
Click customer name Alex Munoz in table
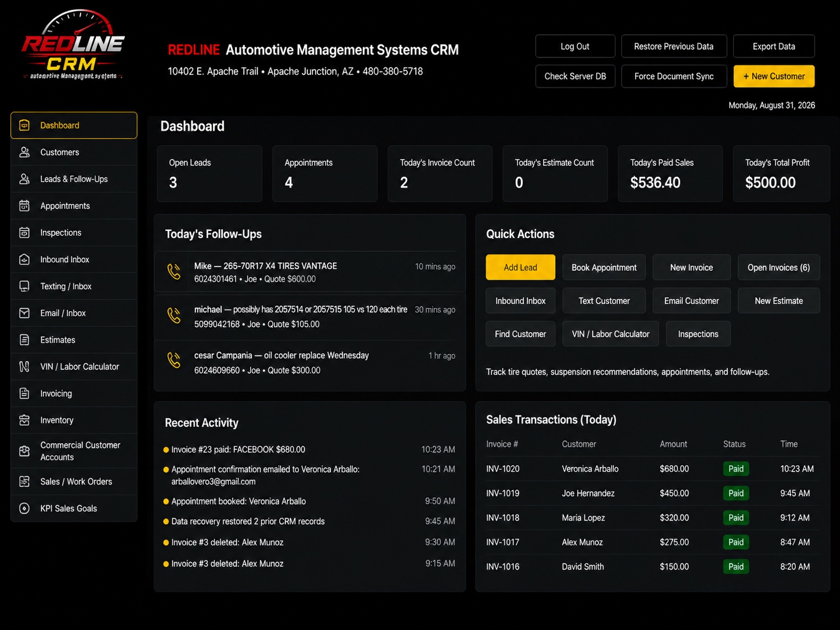click(582, 542)
